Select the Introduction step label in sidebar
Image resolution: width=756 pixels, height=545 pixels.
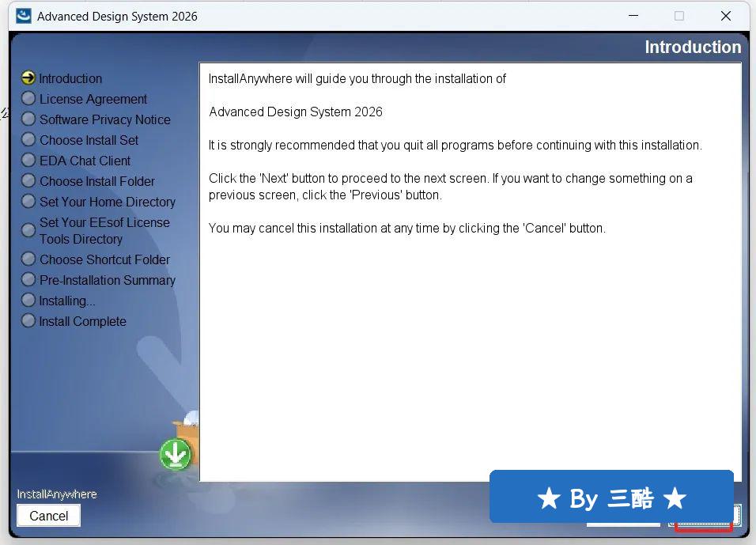point(70,78)
